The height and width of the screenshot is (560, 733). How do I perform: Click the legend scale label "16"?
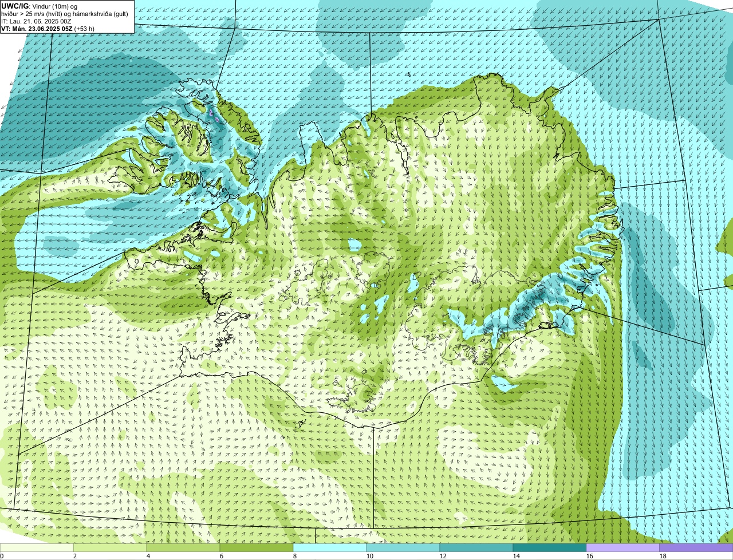590,556
